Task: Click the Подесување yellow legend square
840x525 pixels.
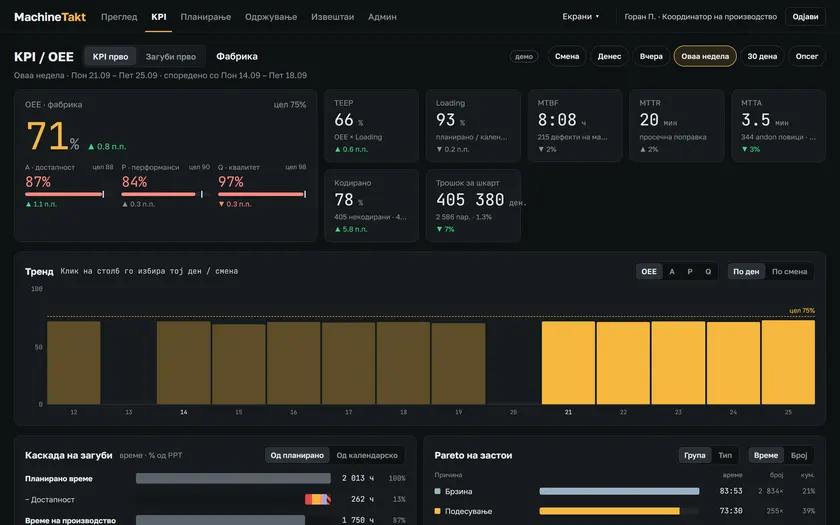Action: click(437, 511)
